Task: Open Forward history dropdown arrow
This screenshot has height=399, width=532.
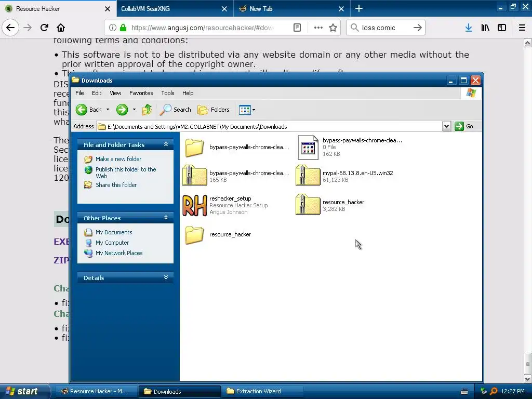Action: (x=134, y=110)
